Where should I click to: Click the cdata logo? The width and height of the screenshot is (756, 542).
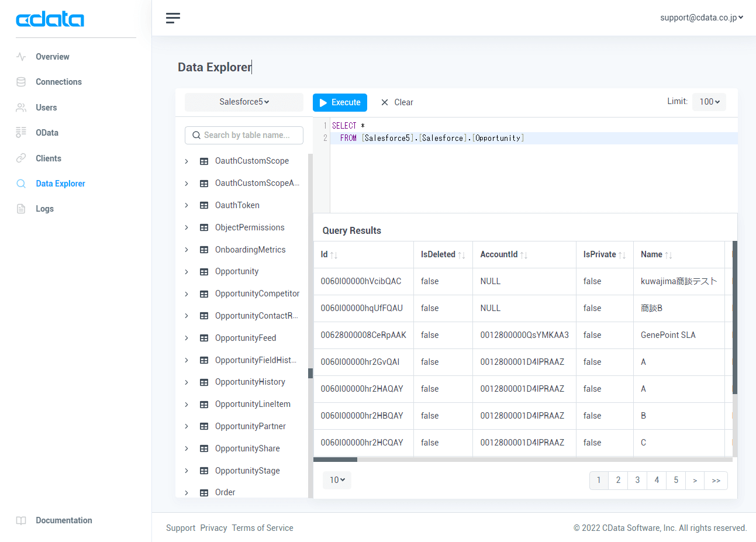tap(50, 18)
